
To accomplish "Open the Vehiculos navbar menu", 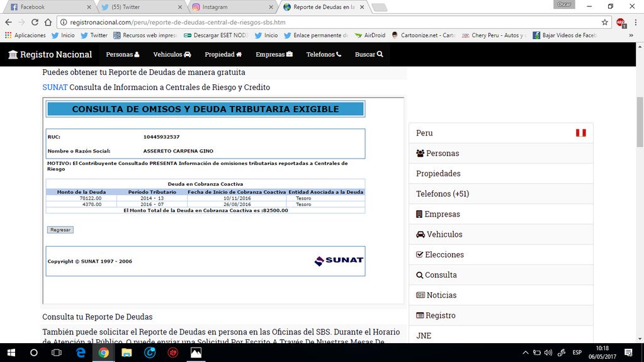I will (x=172, y=54).
